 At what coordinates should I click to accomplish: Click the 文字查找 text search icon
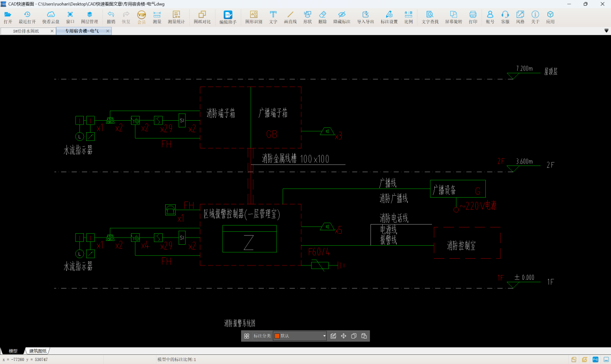pyautogui.click(x=429, y=17)
